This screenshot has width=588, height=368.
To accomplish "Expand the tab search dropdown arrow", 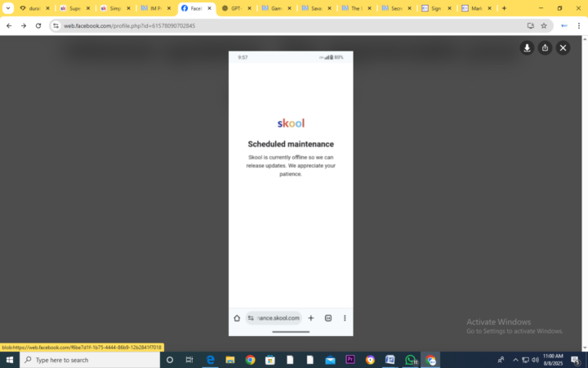I will [8, 8].
